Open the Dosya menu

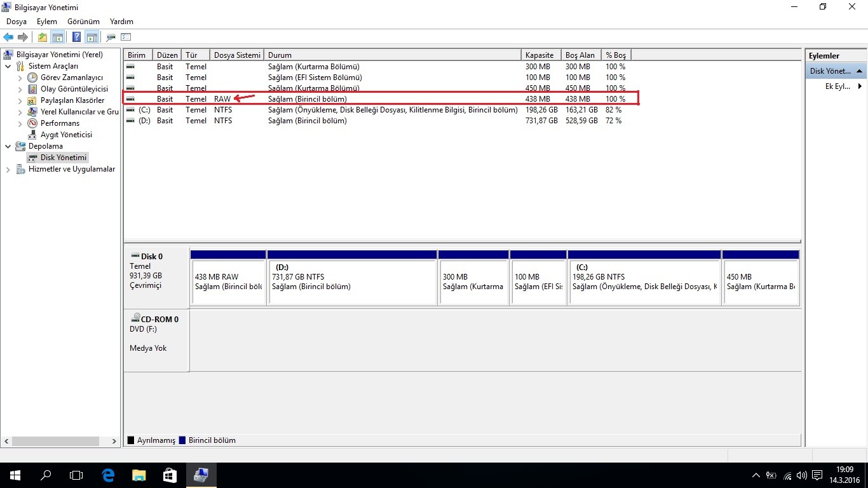pyautogui.click(x=17, y=22)
